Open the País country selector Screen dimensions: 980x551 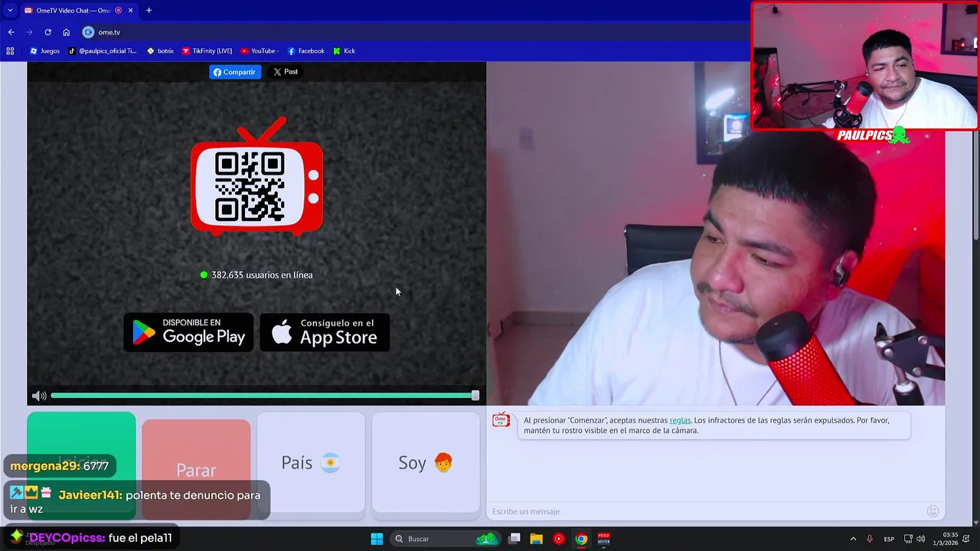click(311, 463)
